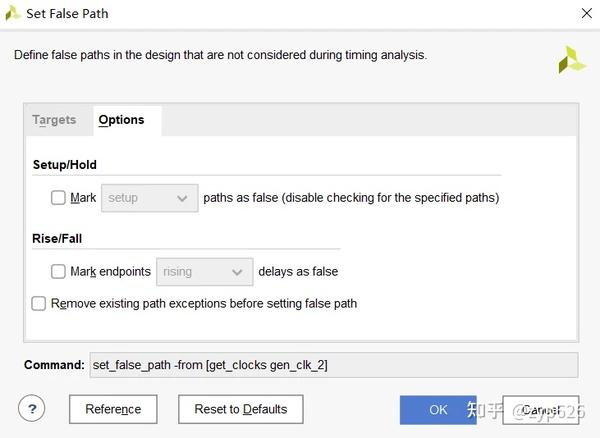Select the Options tab
Viewport: 600px width, 438px height.
point(122,120)
